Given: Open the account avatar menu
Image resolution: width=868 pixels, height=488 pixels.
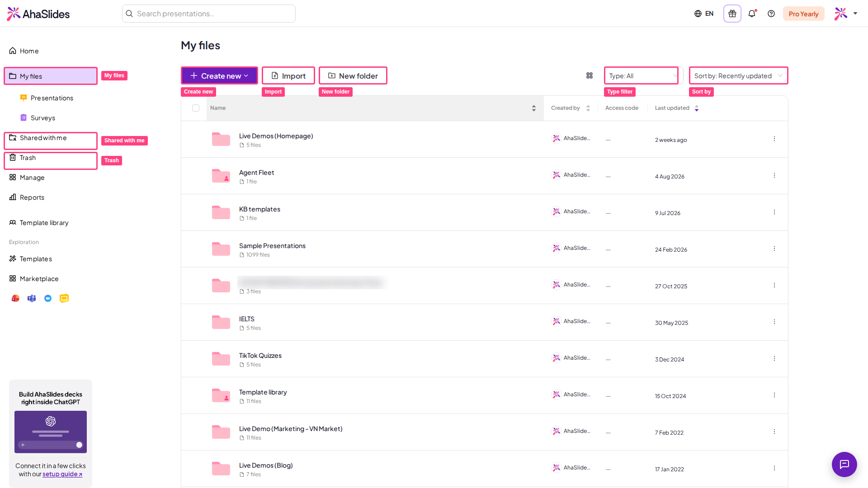Looking at the screenshot, I should (846, 14).
